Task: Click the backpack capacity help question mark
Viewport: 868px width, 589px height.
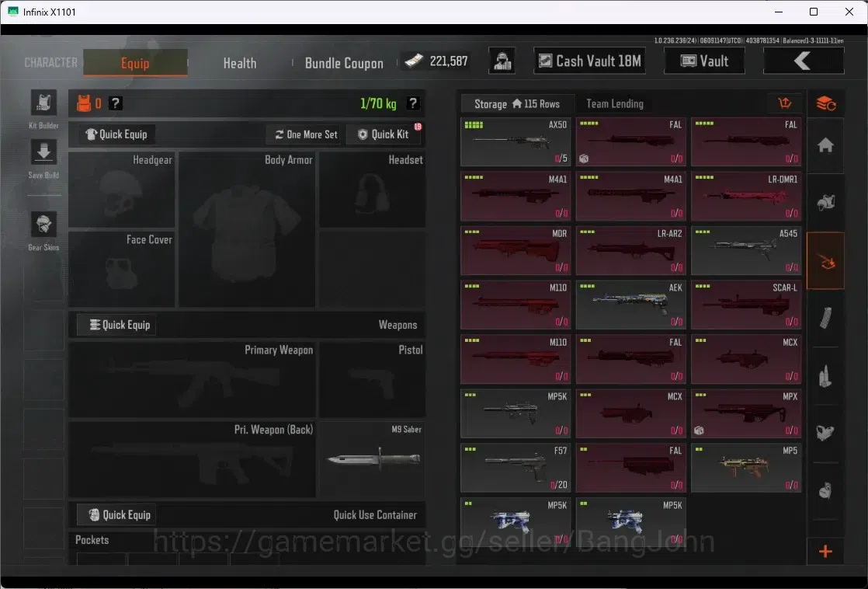Action: click(115, 103)
